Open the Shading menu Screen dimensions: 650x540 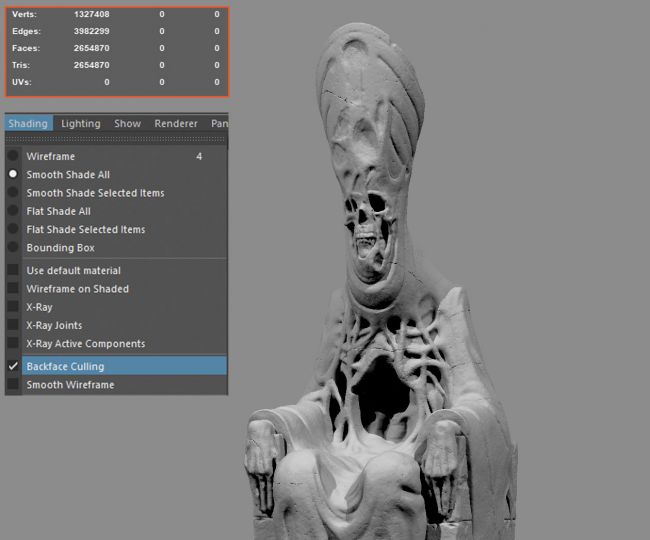(28, 123)
